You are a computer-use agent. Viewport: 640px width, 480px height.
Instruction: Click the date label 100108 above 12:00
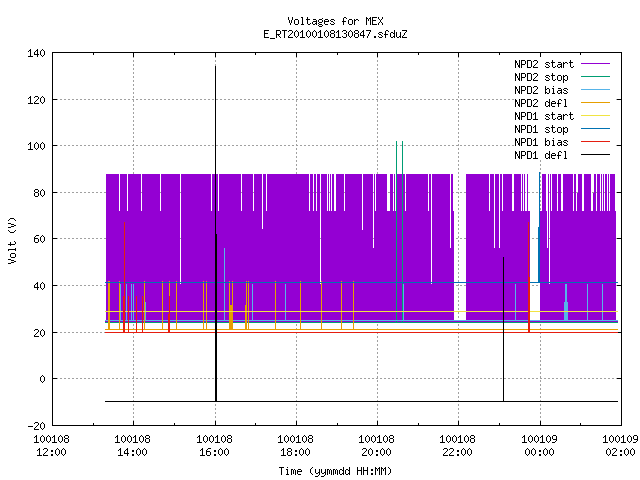click(51, 439)
